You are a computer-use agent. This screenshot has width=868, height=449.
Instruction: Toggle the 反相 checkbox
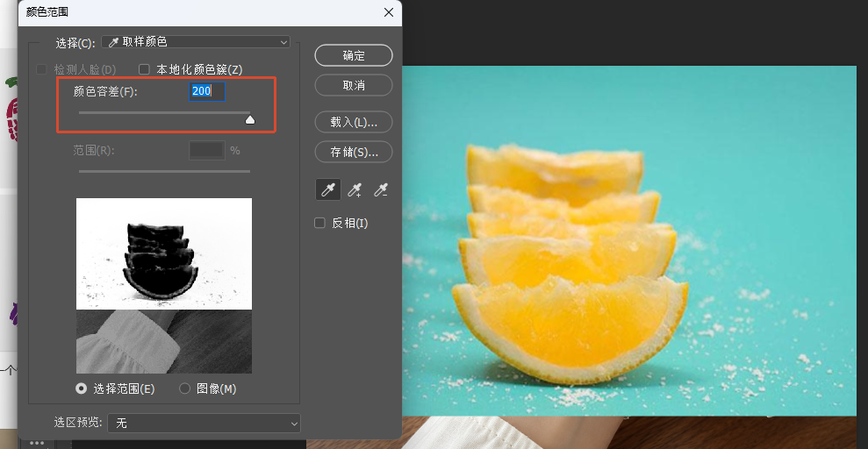pyautogui.click(x=319, y=223)
